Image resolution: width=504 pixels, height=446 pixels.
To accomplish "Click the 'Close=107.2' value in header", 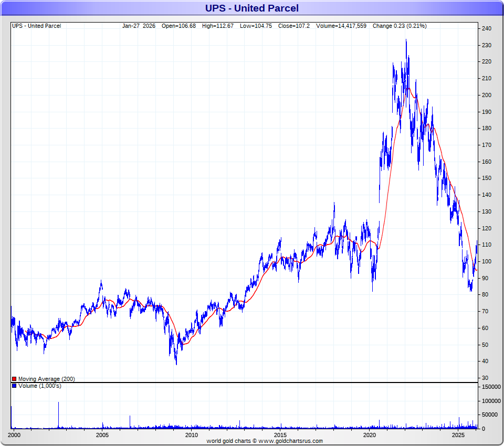I will [294, 26].
